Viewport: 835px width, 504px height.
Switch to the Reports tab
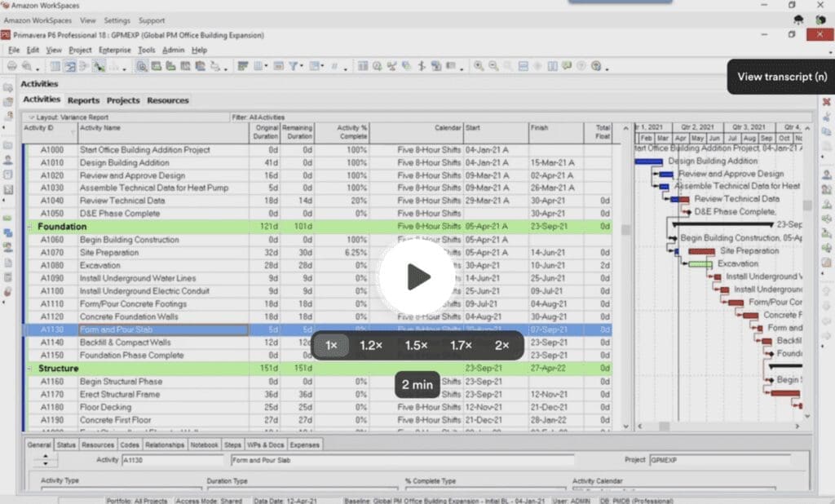coord(84,100)
